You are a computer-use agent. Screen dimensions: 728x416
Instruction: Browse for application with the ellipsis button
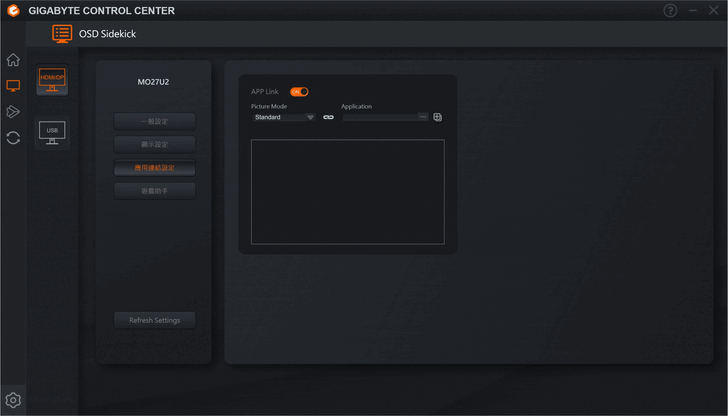pos(423,117)
